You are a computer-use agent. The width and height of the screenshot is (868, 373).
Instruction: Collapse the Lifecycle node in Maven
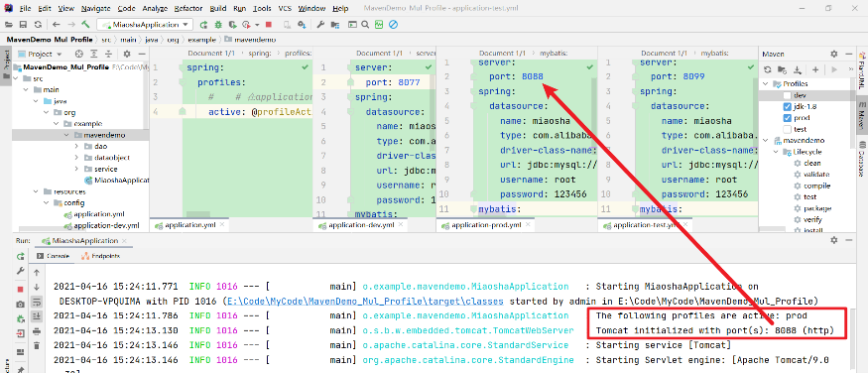point(776,152)
